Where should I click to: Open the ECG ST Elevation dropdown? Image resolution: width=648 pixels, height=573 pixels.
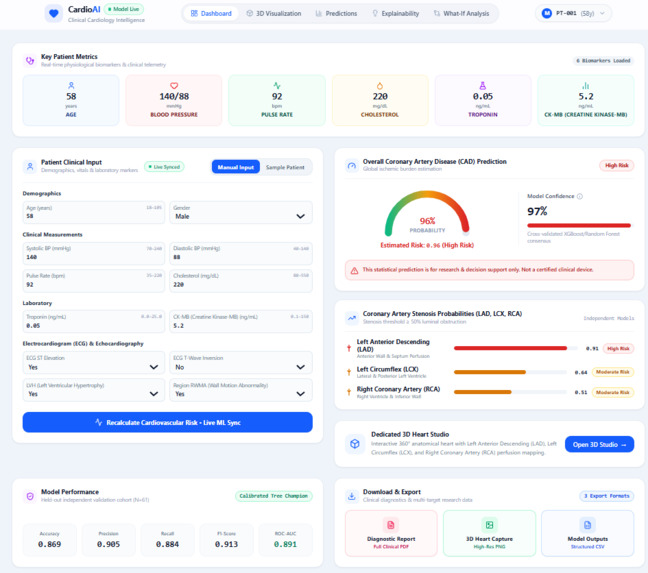(x=94, y=363)
